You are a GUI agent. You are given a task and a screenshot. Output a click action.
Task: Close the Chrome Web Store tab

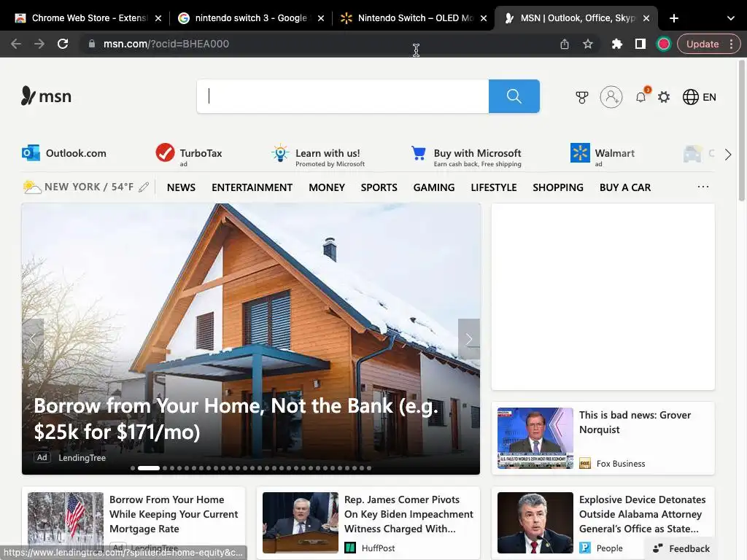(x=158, y=18)
